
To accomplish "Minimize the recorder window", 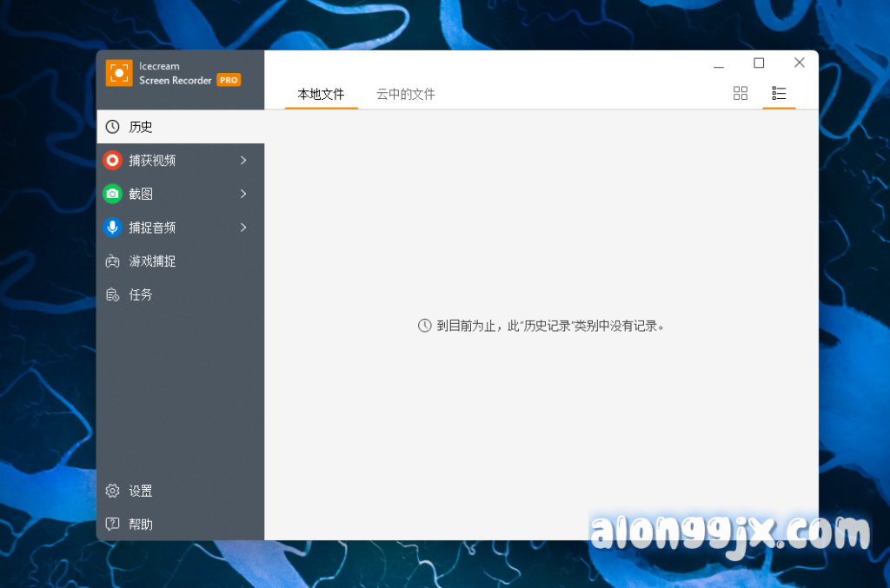I will coord(719,64).
